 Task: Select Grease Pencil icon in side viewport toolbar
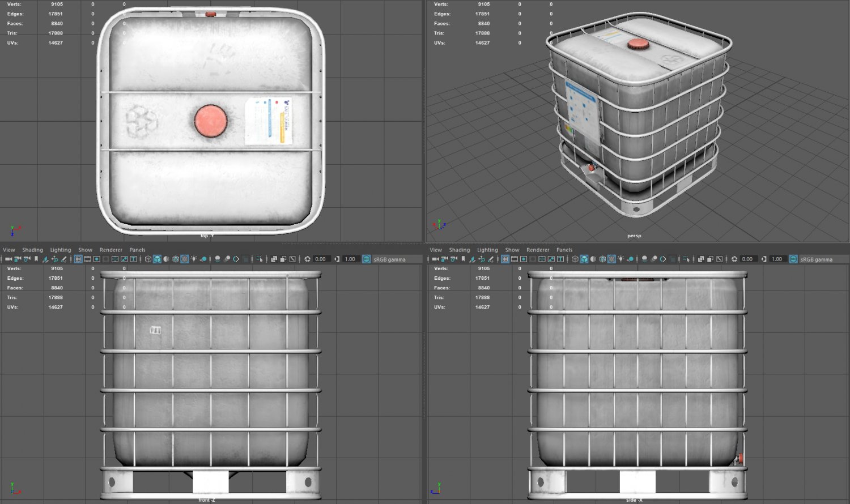click(491, 259)
